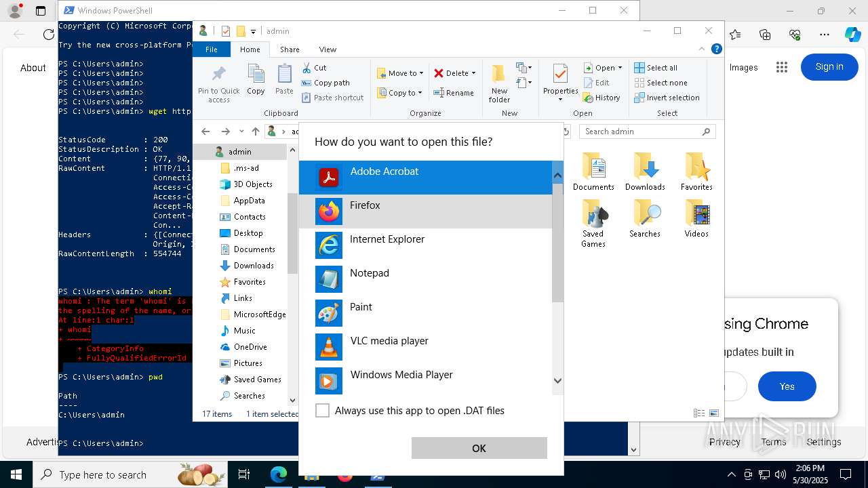Click Copy path in the ribbon
The image size is (868, 488).
[x=325, y=83]
